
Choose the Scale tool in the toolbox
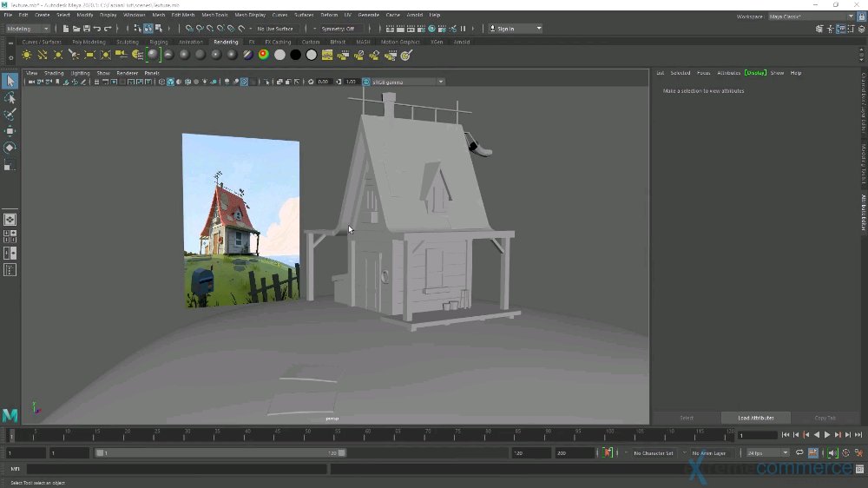[10, 165]
